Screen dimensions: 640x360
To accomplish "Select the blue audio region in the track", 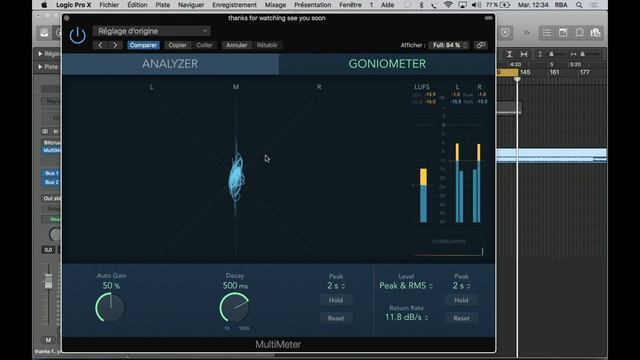I will point(551,156).
